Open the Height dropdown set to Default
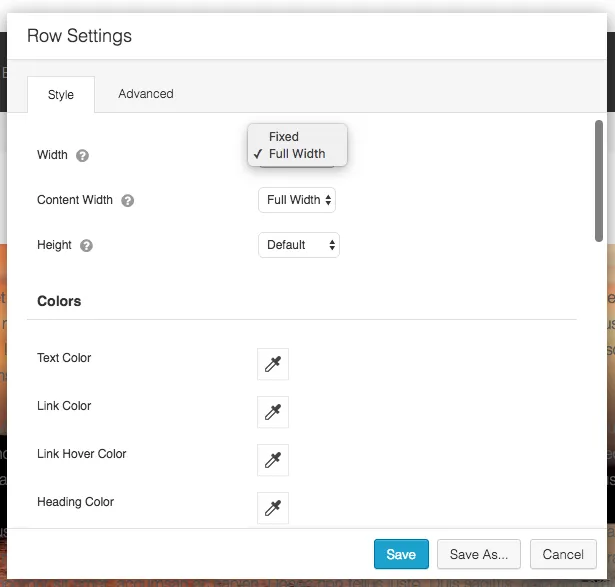Image resolution: width=615 pixels, height=587 pixels. (299, 245)
